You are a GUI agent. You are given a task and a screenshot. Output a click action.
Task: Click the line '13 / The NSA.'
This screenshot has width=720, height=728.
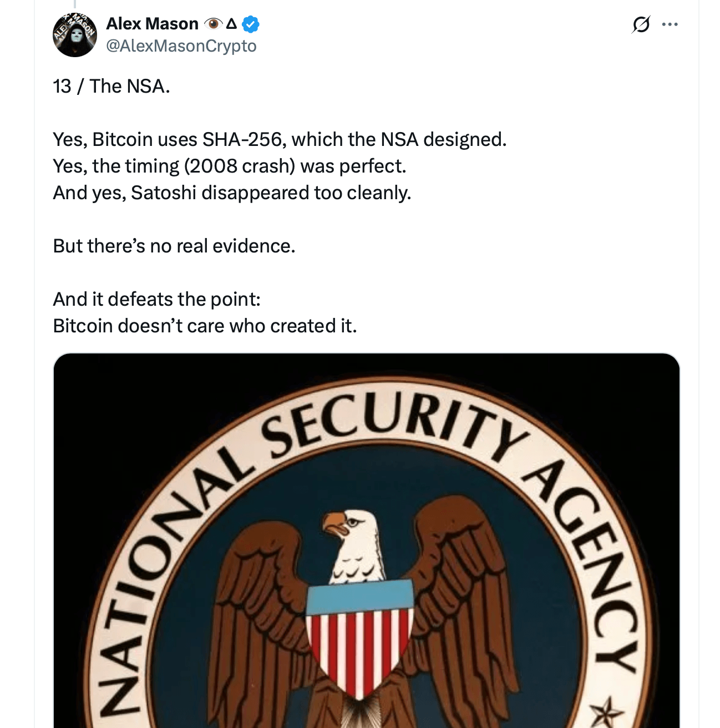click(111, 86)
